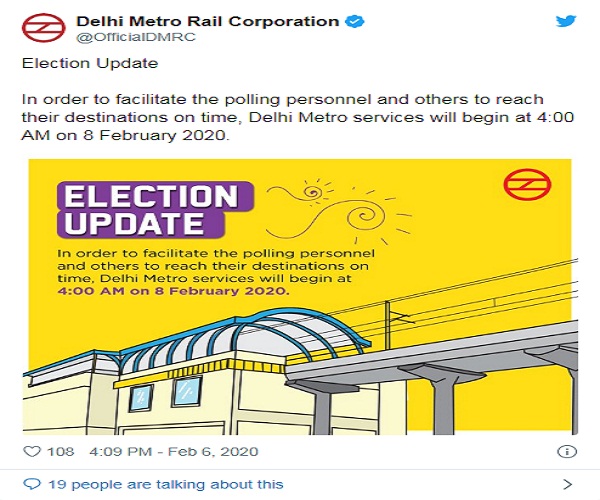
Task: Click the 108 likes count
Action: (60, 451)
